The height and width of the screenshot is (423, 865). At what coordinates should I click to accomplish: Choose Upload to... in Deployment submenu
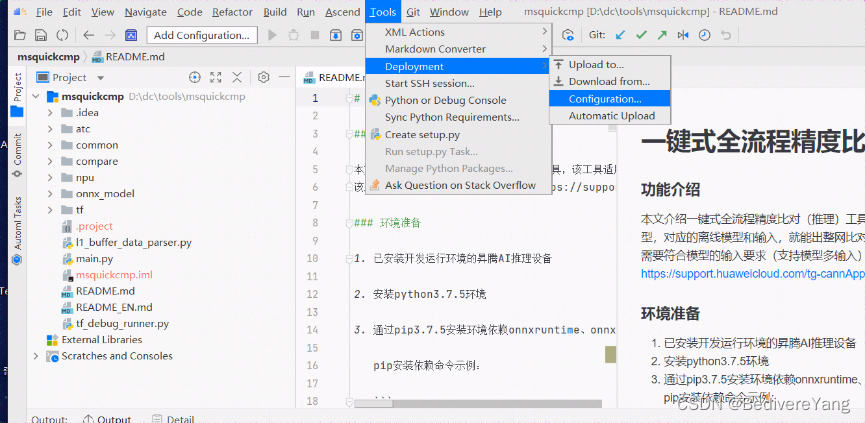pos(610,65)
